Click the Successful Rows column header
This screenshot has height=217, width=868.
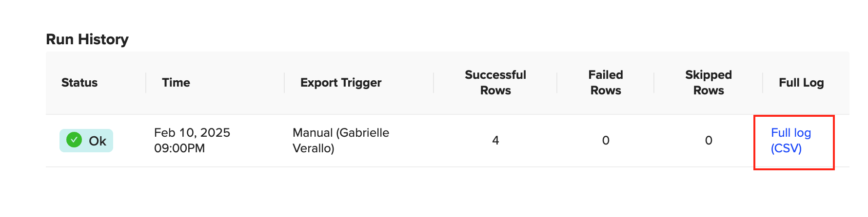tap(495, 83)
